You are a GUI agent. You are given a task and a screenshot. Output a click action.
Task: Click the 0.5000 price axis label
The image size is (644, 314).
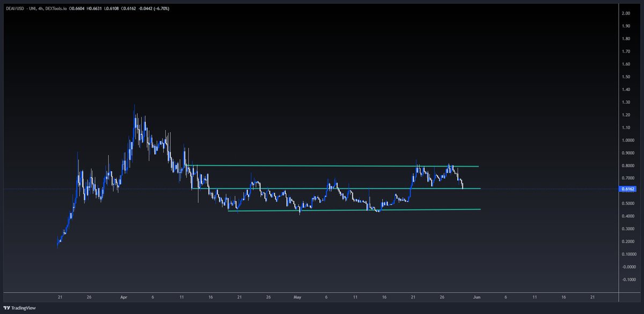[x=627, y=204]
